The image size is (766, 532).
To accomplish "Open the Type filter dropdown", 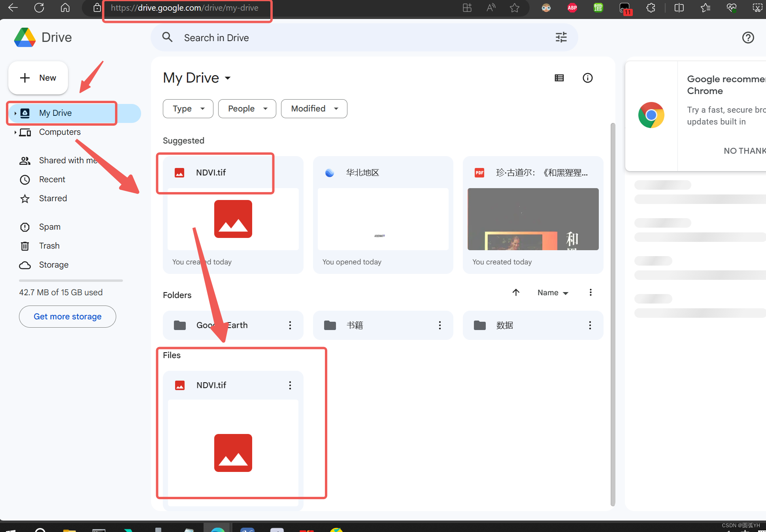I will pyautogui.click(x=188, y=108).
